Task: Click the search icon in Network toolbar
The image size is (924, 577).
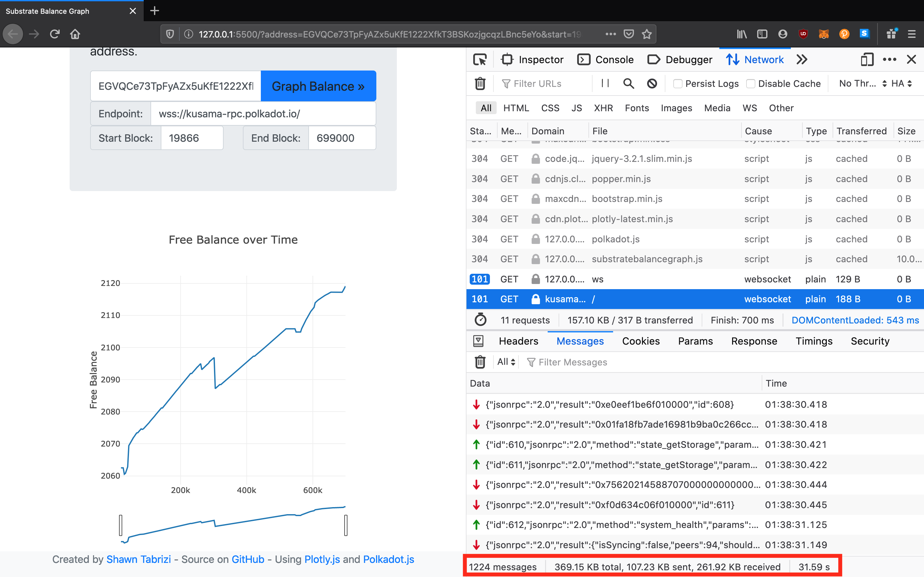Action: coord(628,84)
